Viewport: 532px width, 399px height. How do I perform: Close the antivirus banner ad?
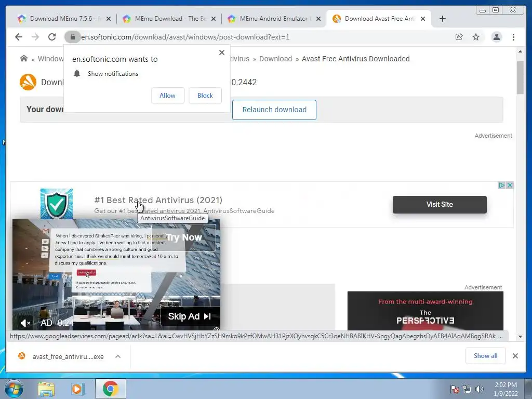(x=510, y=185)
